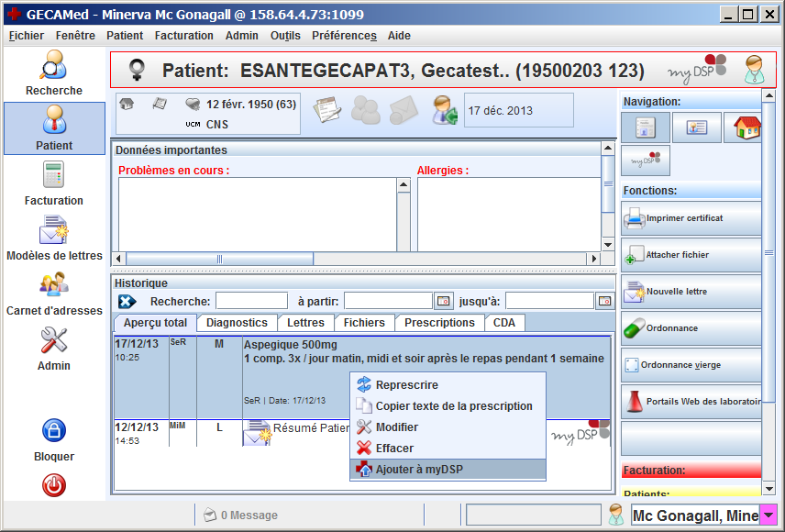785x532 pixels.
Task: Click the Recherche text field in Historique
Action: coord(251,301)
